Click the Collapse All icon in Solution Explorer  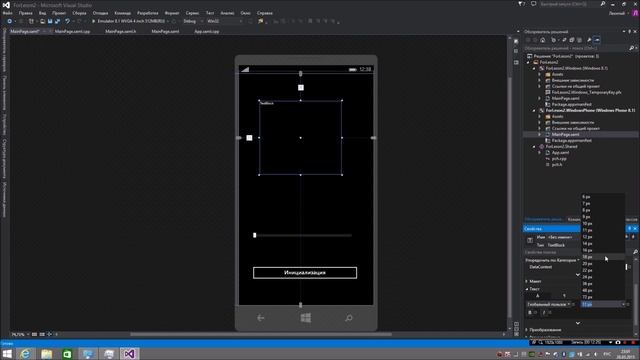tap(572, 40)
